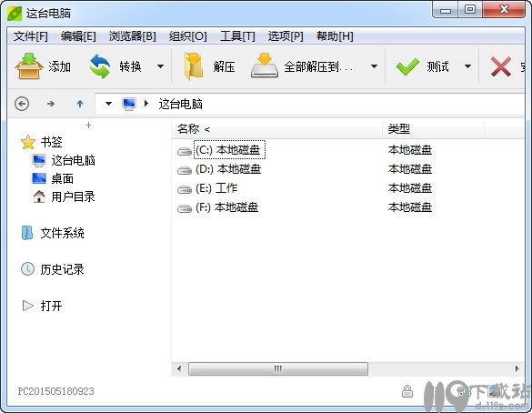Click the drive icon for (F:) 本地磁盘

pos(185,208)
